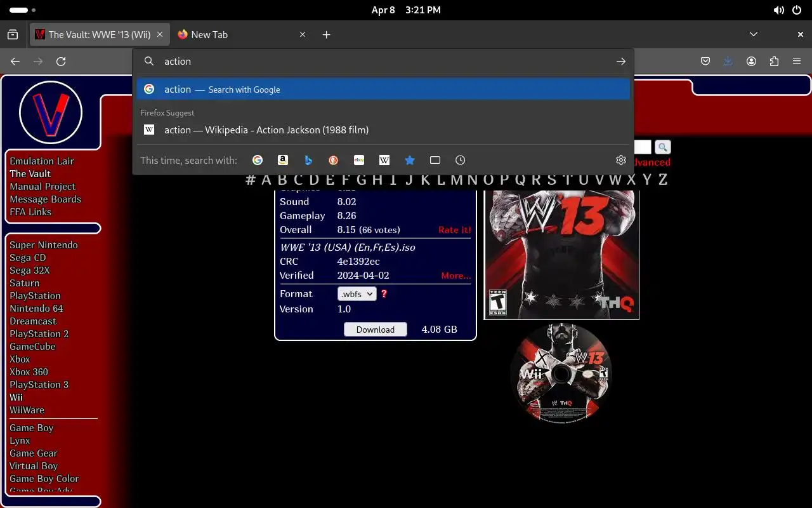Search this time with Bing
The image size is (812, 508).
[x=308, y=160]
